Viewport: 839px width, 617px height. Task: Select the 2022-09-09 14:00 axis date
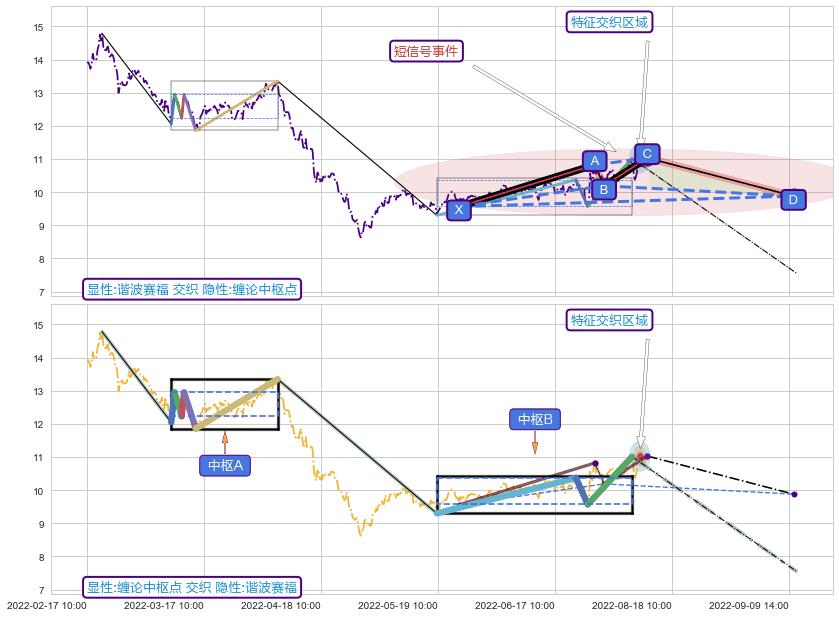pos(749,605)
